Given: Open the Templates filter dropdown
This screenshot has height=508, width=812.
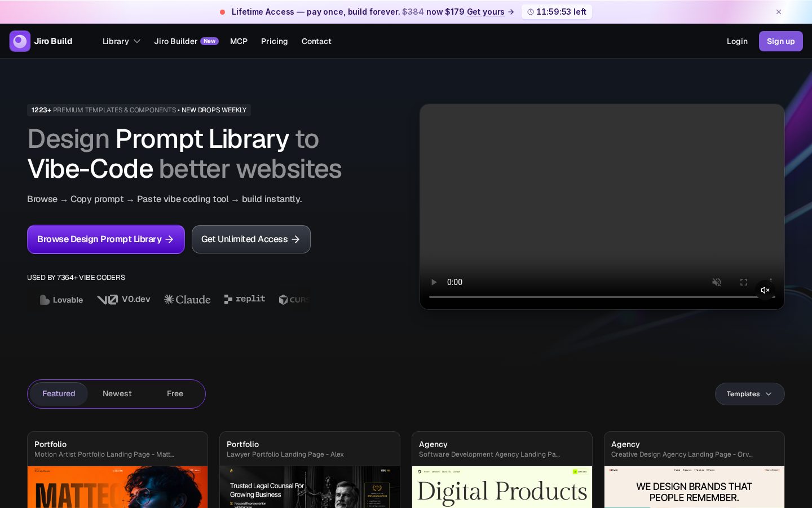Looking at the screenshot, I should (749, 394).
